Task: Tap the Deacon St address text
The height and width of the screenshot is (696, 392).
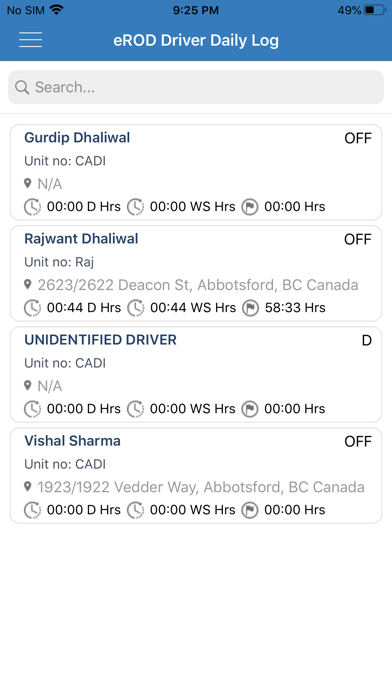Action: 198,285
